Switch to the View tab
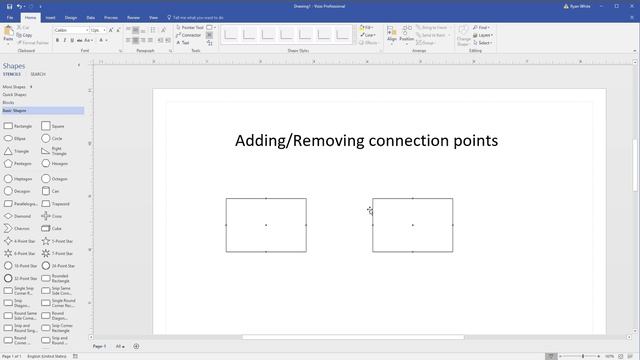This screenshot has height=360, width=640. (x=153, y=18)
